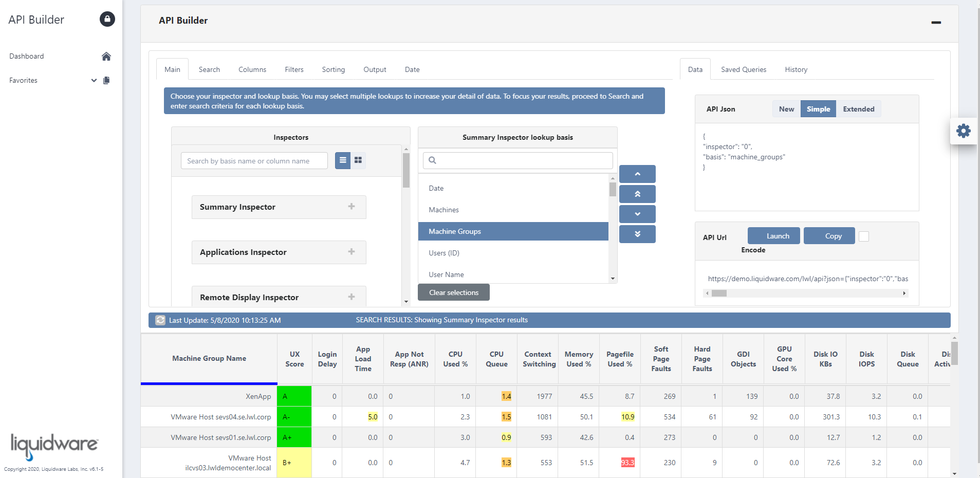Click VMware Host sevs01.se.lwl.corp row name

tap(221, 437)
